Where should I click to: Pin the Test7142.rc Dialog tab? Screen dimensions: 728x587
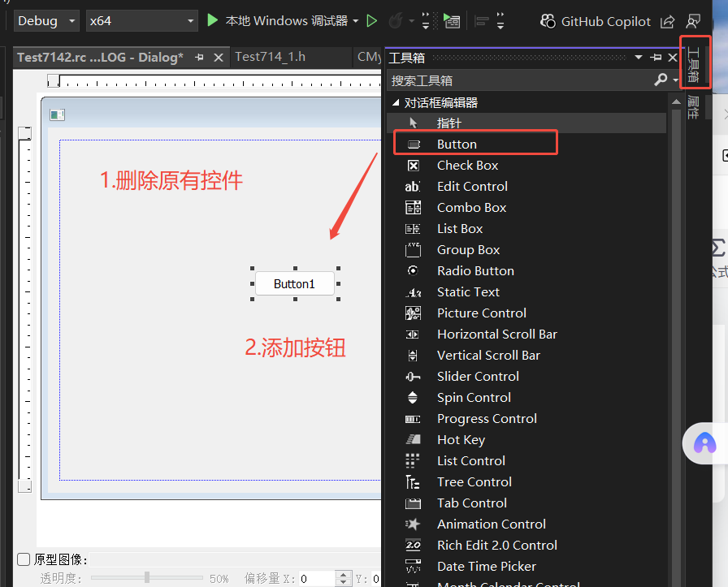[x=200, y=58]
